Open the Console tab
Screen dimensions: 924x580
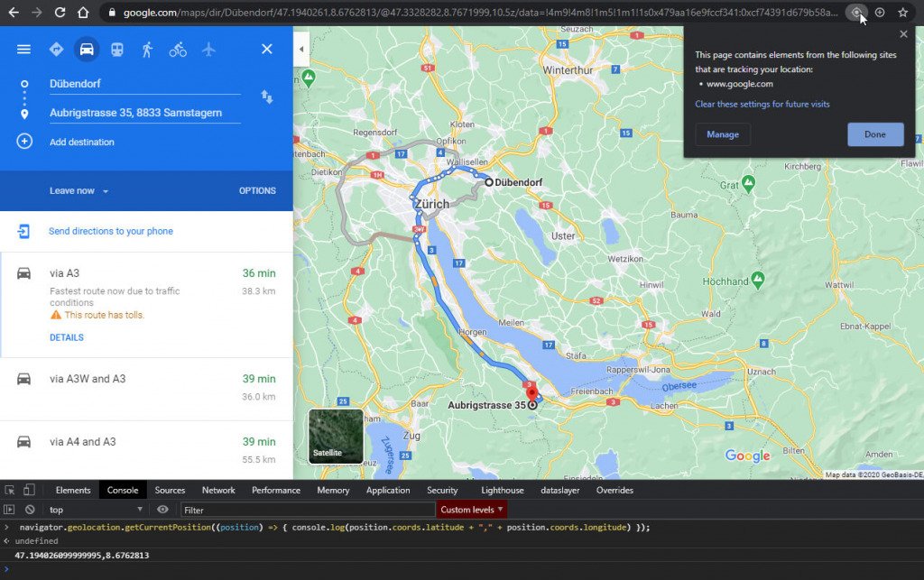click(123, 490)
